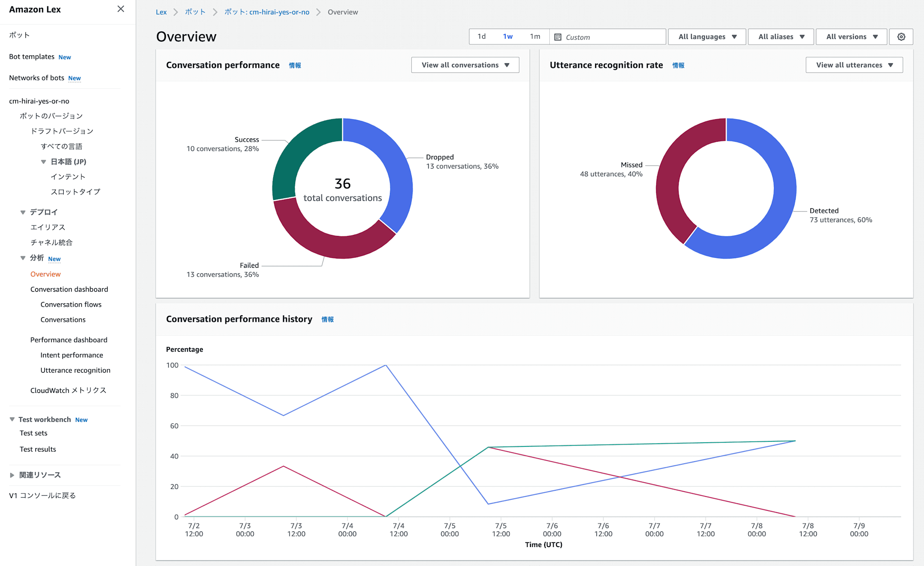Open info link beside Utterance recognition rate

pyautogui.click(x=678, y=66)
